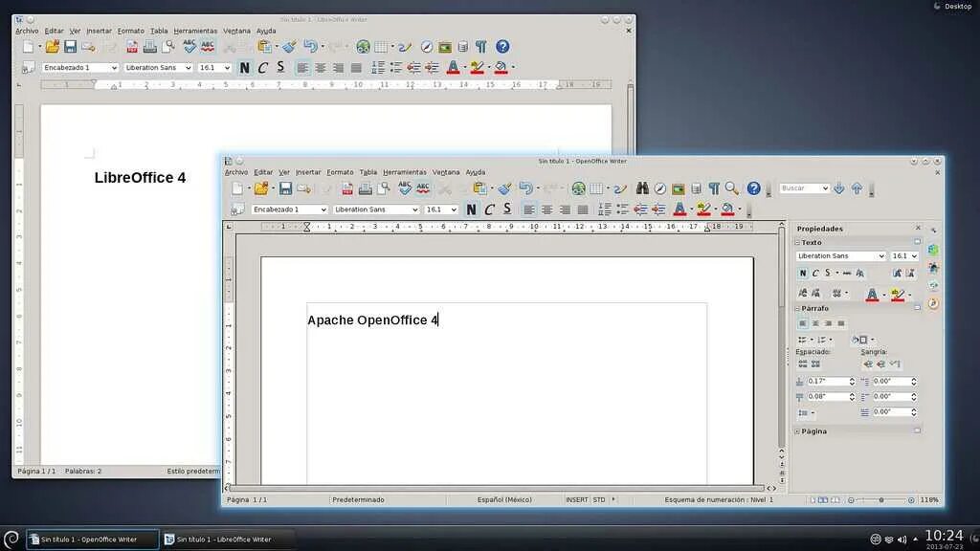
Task: Collapse the Párrafo section in sidebar
Action: point(797,309)
